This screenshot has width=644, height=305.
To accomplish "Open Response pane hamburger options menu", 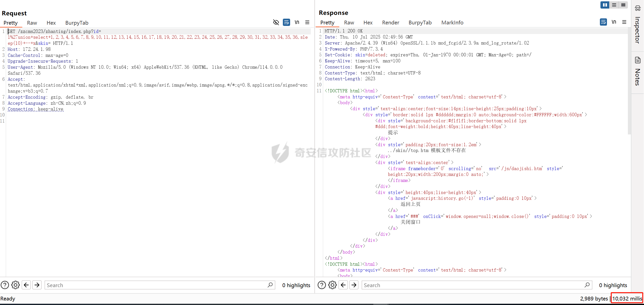I will point(624,22).
